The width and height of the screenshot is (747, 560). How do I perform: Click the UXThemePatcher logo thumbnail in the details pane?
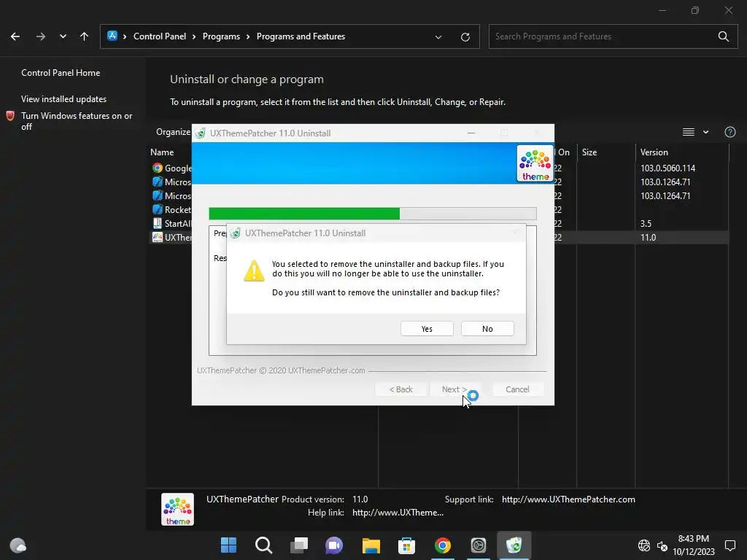click(177, 509)
